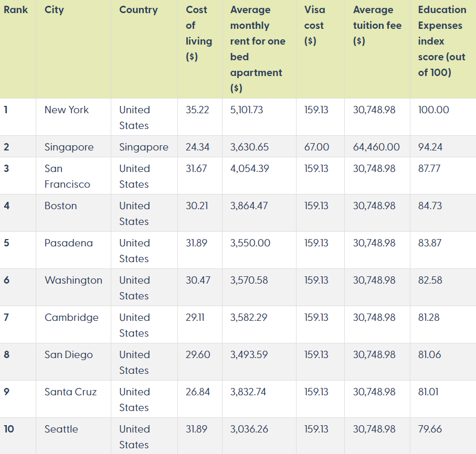Click the 'Visa cost ($)' column header
476x454 pixels.
[314, 25]
